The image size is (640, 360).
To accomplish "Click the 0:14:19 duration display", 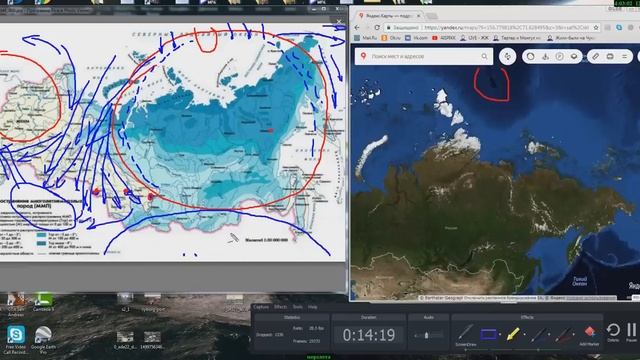I will pyautogui.click(x=369, y=335).
